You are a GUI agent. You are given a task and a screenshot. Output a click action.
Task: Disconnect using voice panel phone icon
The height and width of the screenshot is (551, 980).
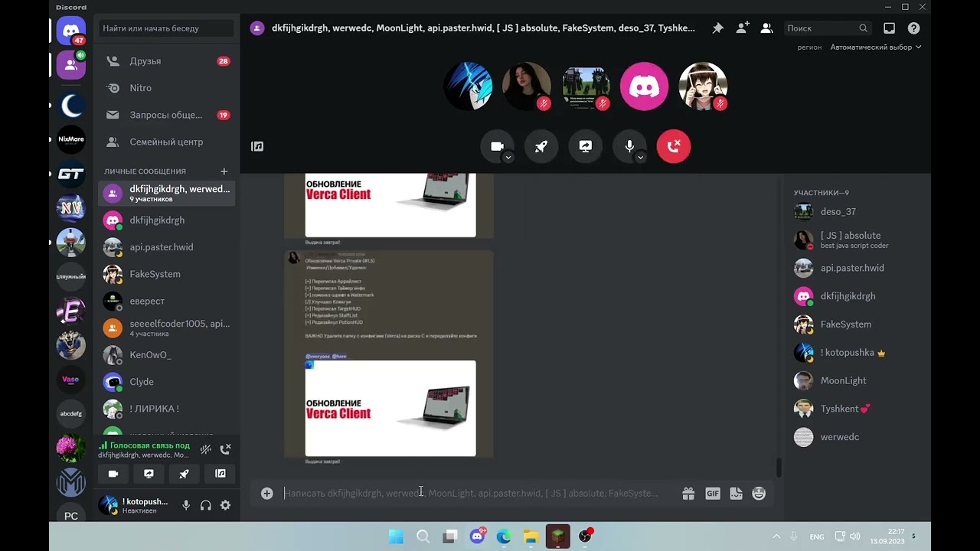tap(225, 449)
